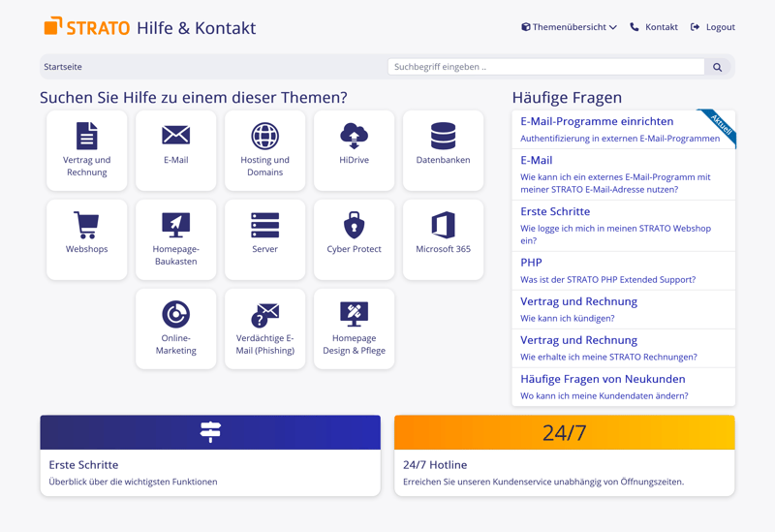775x532 pixels.
Task: Open the Vertrag und Rechnung document icon
Action: 87,137
